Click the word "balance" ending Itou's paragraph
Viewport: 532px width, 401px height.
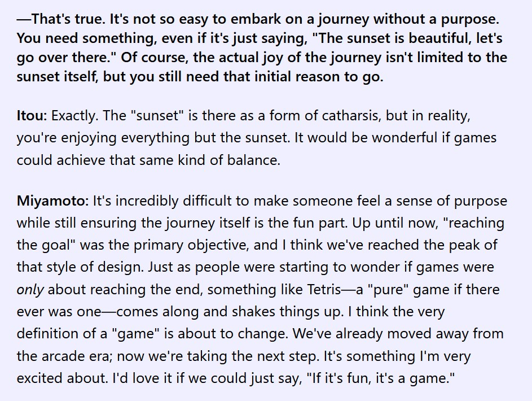click(256, 160)
